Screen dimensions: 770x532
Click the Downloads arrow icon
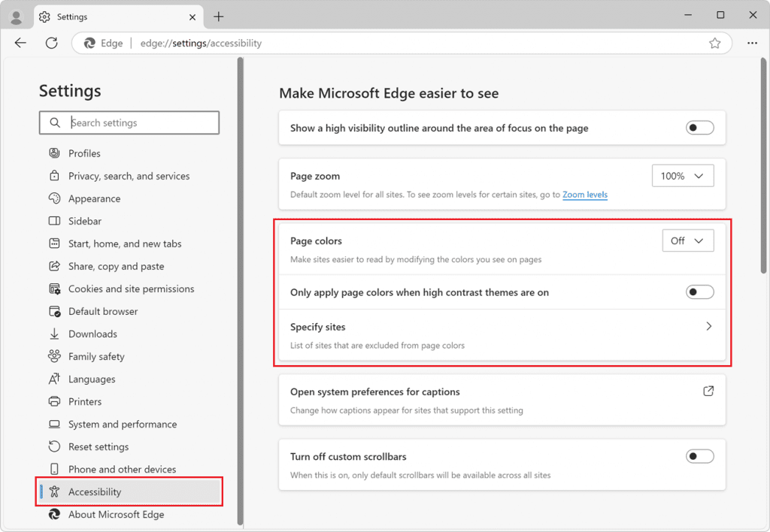[x=54, y=334]
